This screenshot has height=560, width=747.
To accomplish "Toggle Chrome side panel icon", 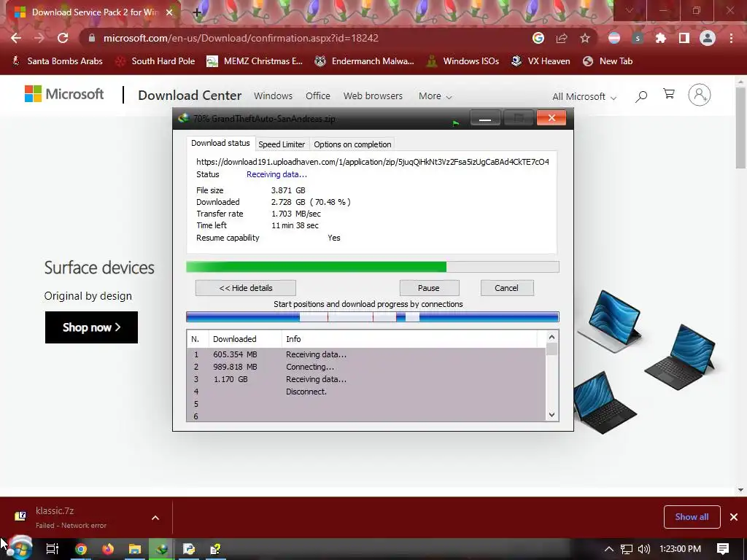I will (684, 38).
